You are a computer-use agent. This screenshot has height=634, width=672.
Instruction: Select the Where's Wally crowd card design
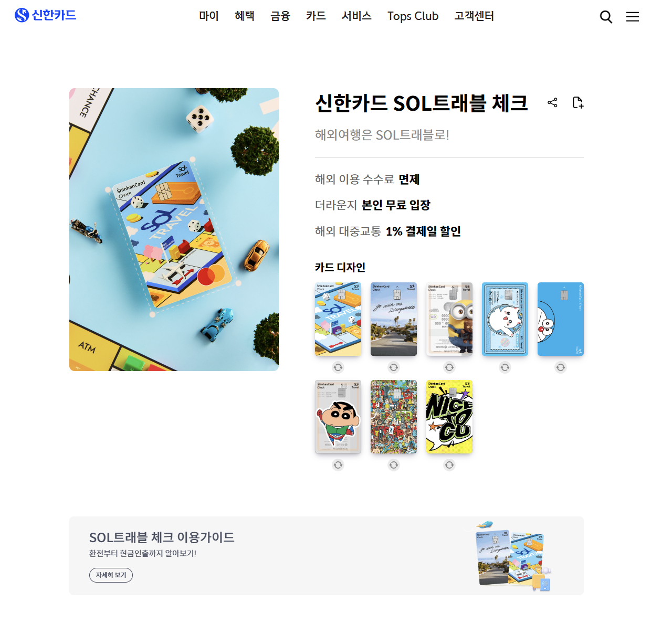pyautogui.click(x=394, y=417)
